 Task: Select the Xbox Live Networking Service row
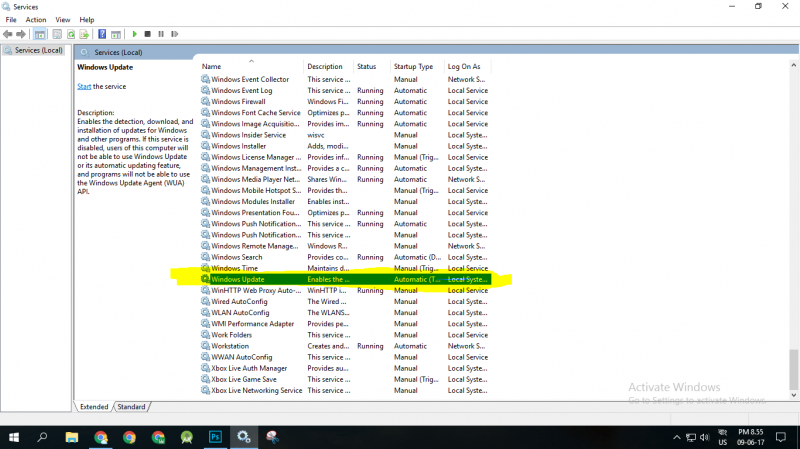345,390
